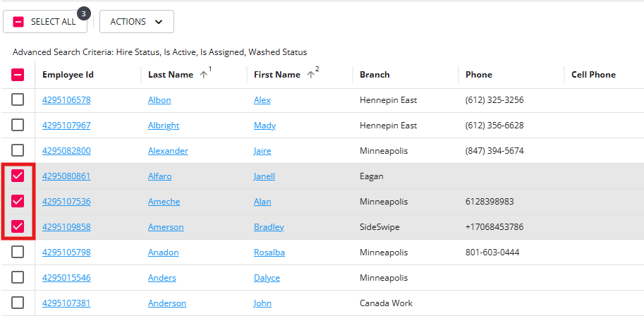Image resolution: width=644 pixels, height=316 pixels.
Task: Check the Albon row checkbox
Action: pyautogui.click(x=18, y=99)
